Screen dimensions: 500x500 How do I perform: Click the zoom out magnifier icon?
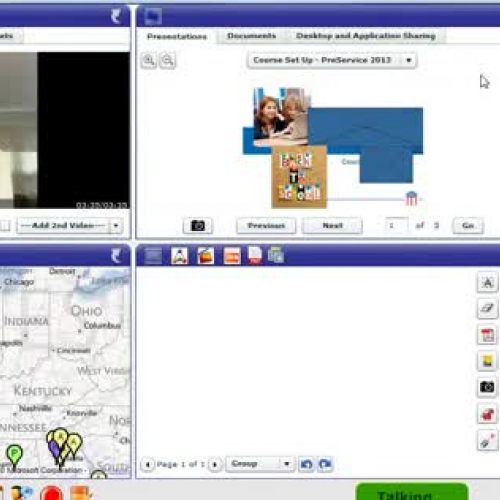point(167,60)
